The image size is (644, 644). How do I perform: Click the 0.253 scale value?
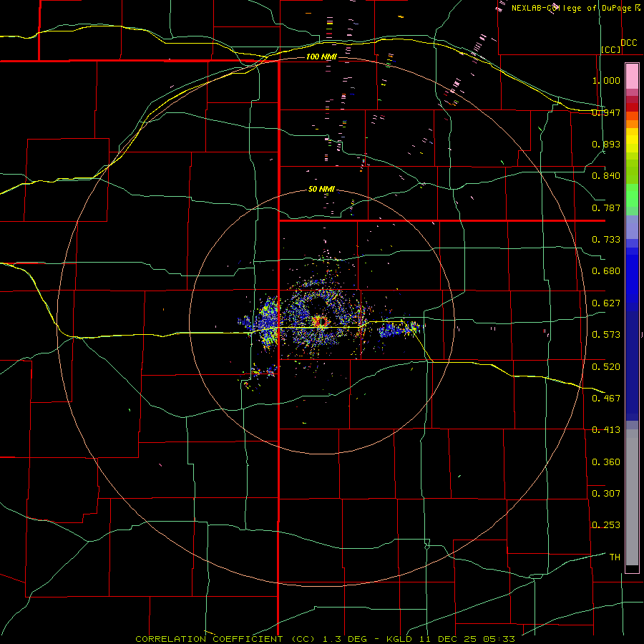[x=606, y=525]
